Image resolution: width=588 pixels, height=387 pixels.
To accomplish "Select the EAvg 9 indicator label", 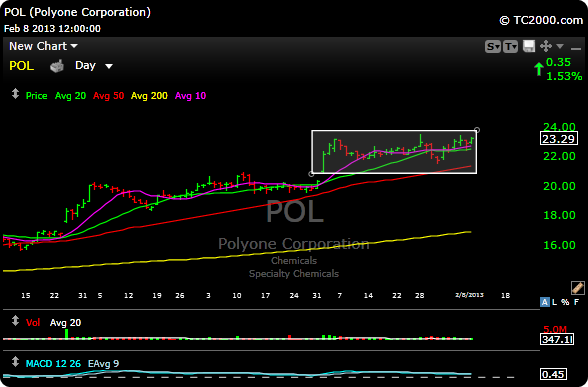I will coord(104,364).
